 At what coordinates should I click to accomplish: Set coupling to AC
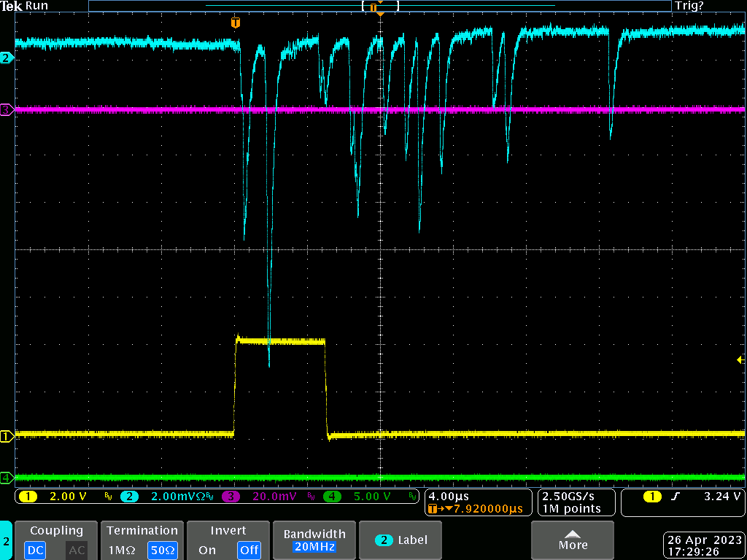click(x=77, y=550)
